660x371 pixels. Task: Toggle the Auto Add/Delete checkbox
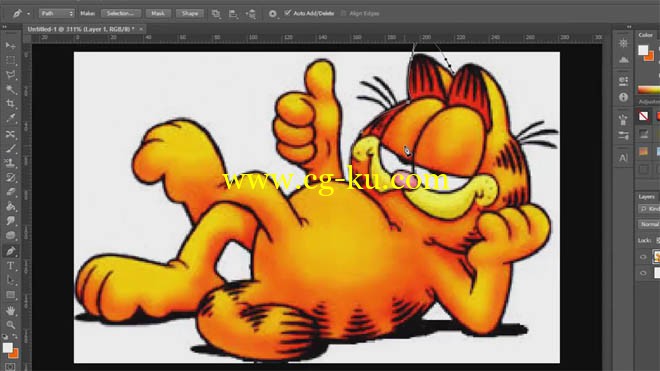pos(288,13)
